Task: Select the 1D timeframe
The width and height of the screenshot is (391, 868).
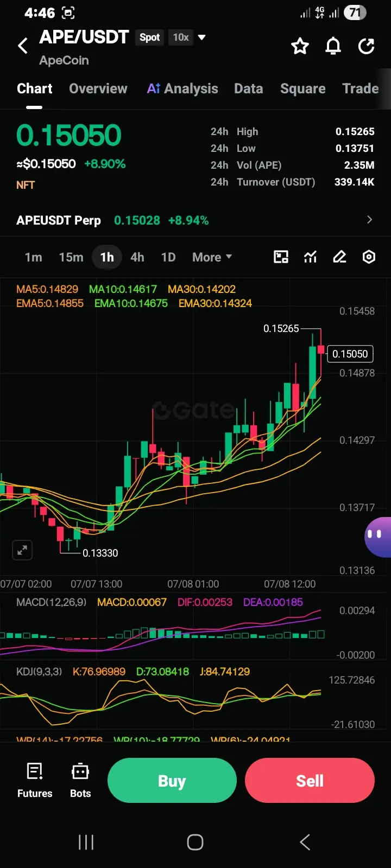Action: pyautogui.click(x=168, y=257)
